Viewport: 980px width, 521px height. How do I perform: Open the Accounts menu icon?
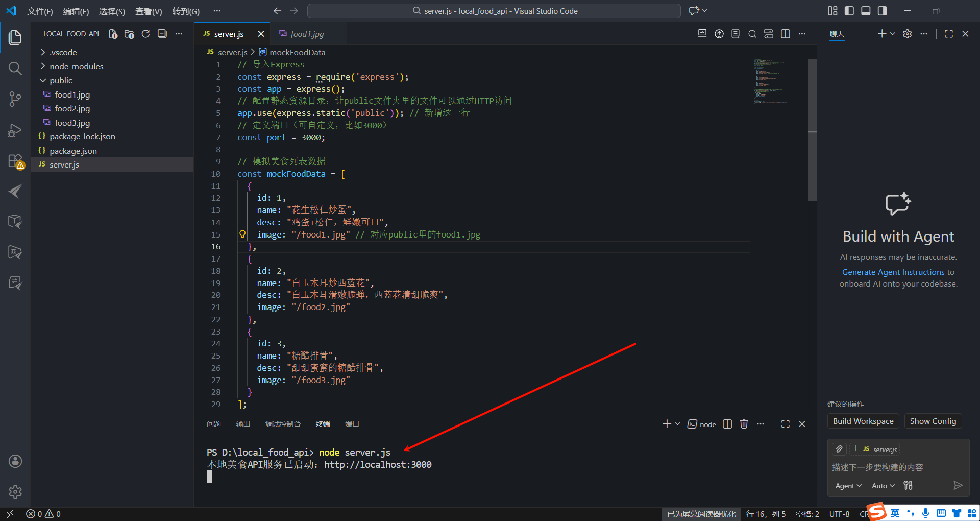tap(15, 461)
